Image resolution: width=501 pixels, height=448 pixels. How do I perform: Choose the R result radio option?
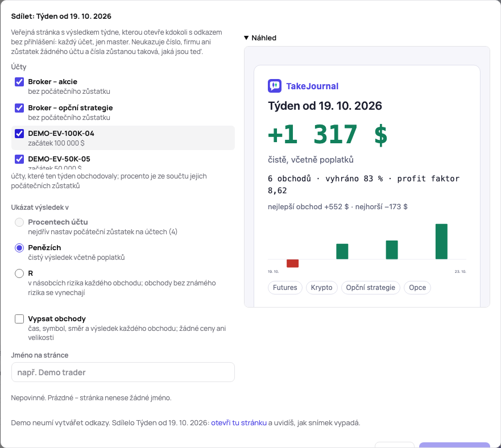[x=19, y=273]
